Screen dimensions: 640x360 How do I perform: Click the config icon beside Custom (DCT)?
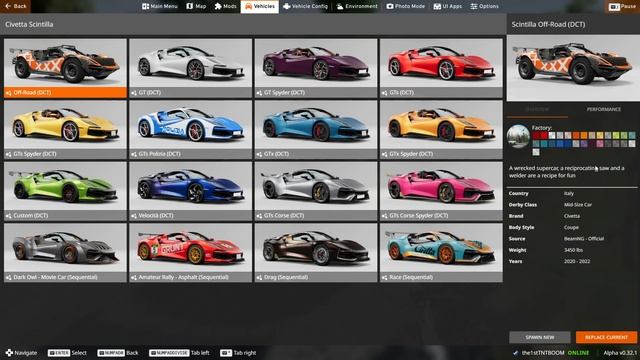pyautogui.click(x=9, y=216)
